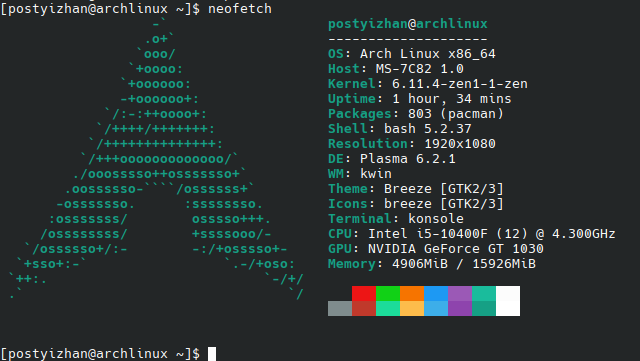Screen dimensions: 640x361
Task: Click the postyizhan@archlinux title text
Action: (408, 24)
